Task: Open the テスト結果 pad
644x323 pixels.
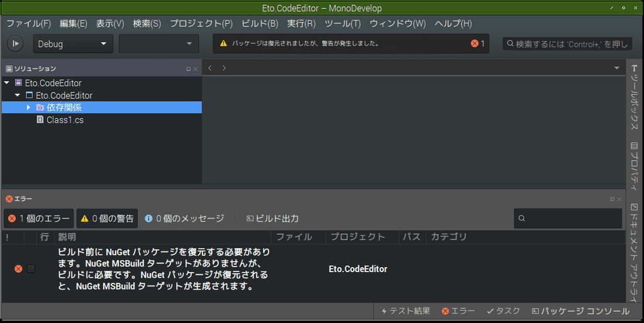Action: click(x=406, y=311)
